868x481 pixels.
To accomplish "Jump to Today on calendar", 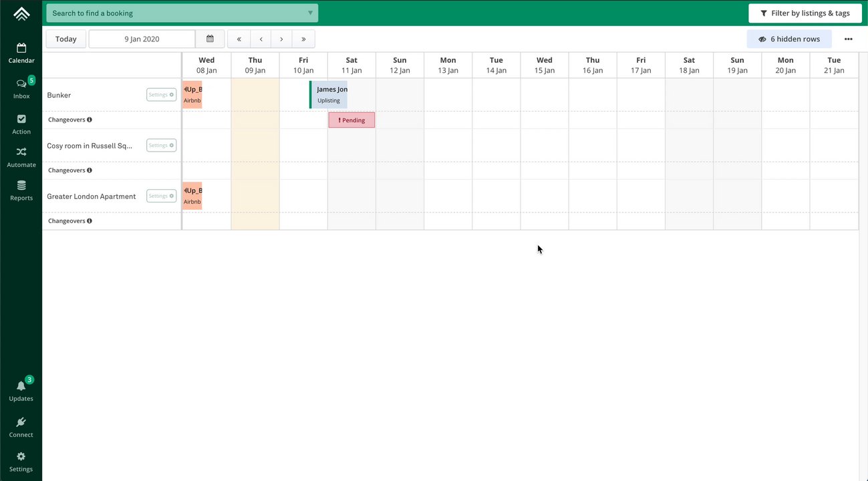I will [65, 39].
